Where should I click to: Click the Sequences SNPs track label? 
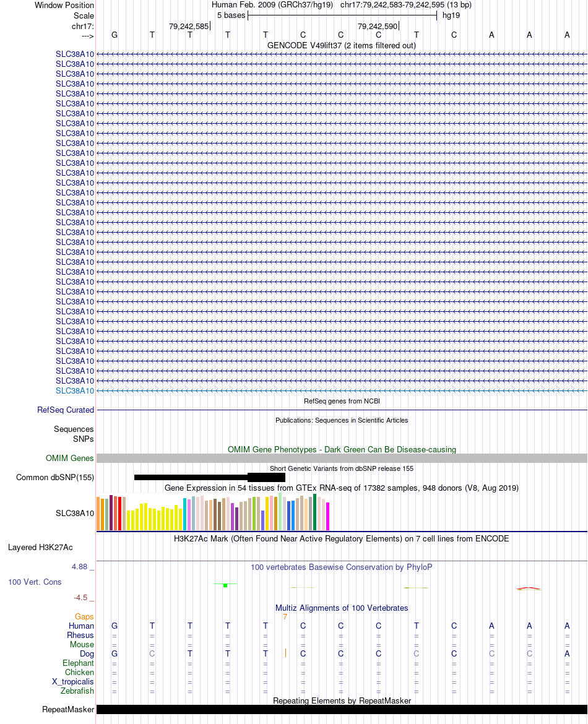point(74,434)
